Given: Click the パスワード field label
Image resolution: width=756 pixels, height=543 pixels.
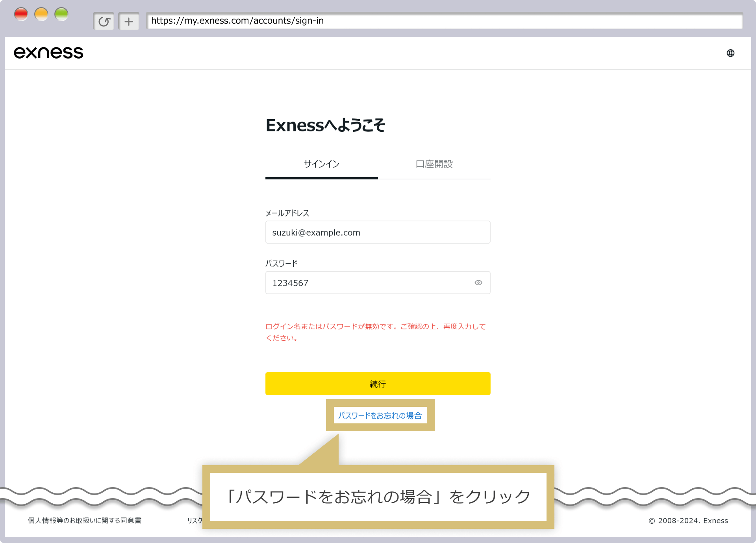Looking at the screenshot, I should [x=282, y=263].
